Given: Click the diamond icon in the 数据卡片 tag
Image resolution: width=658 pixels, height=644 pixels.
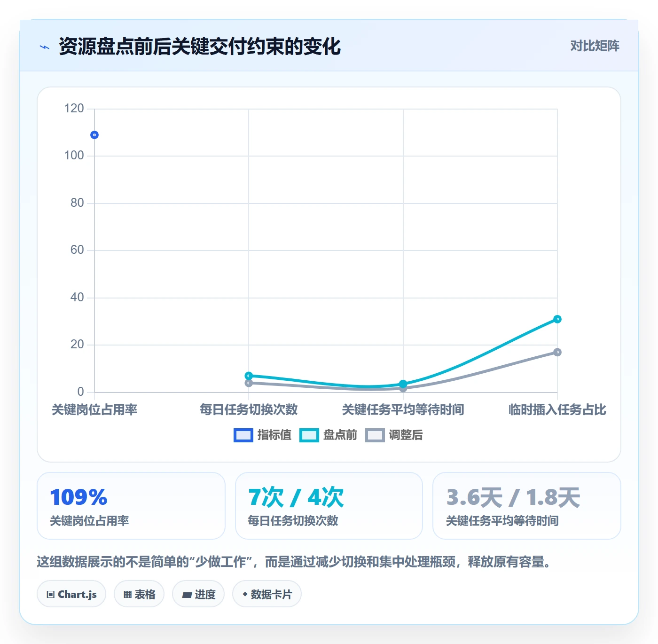Looking at the screenshot, I should (245, 594).
